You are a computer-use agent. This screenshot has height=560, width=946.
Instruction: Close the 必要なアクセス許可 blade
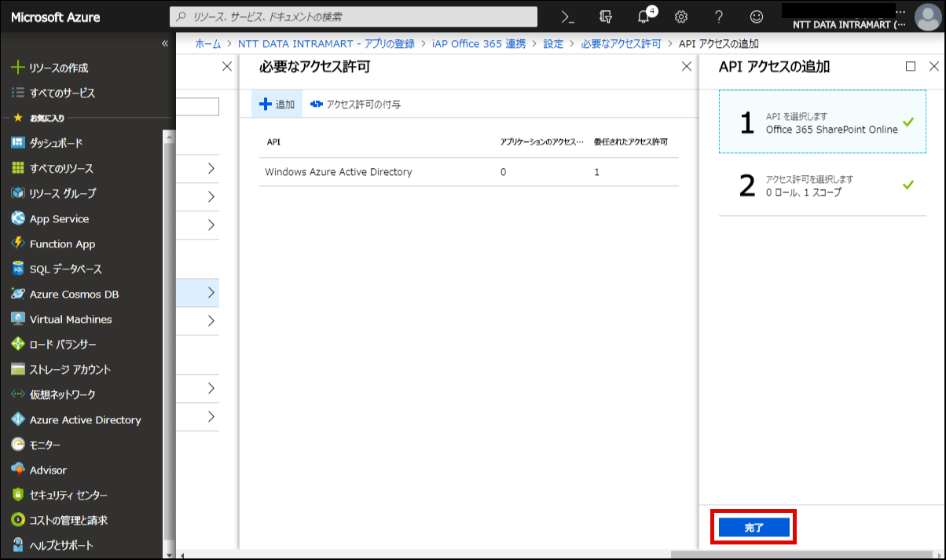(685, 67)
